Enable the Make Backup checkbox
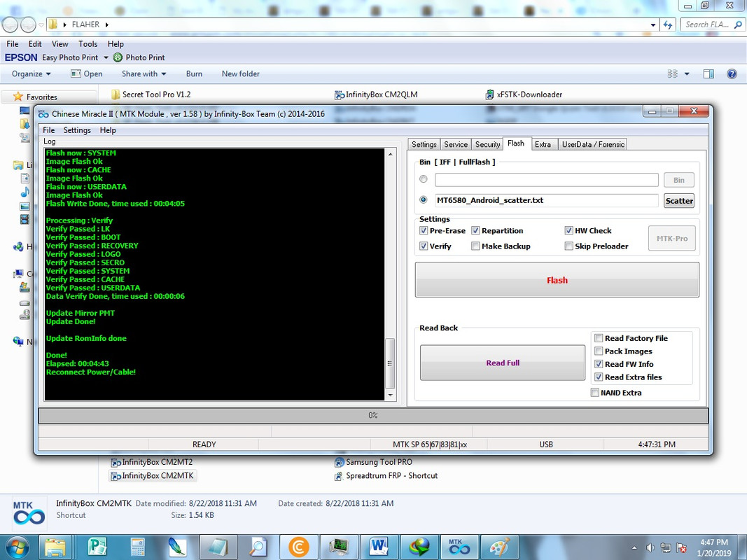Screen dimensions: 747x560 (475, 246)
